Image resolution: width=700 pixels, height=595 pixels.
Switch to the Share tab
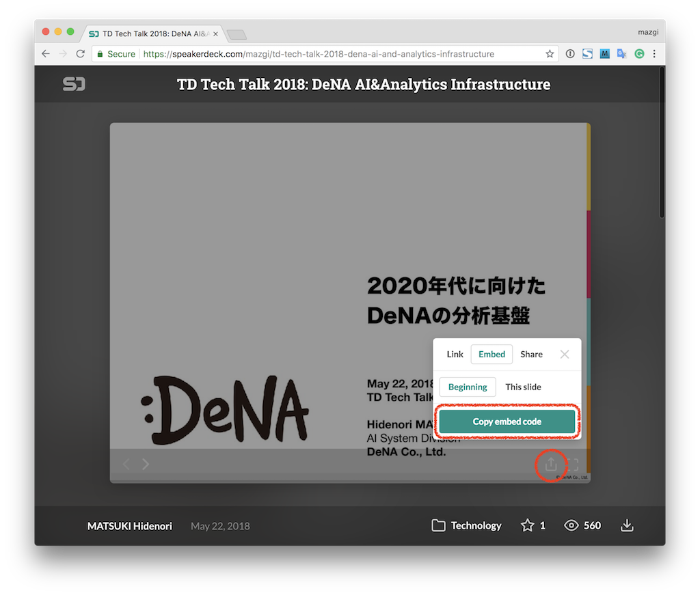[531, 354]
